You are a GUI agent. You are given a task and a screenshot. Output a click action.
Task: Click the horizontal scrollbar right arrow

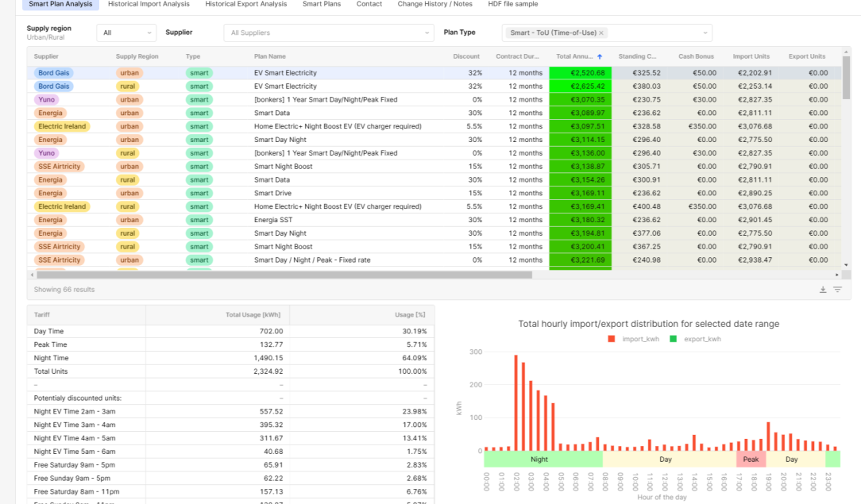pos(837,275)
